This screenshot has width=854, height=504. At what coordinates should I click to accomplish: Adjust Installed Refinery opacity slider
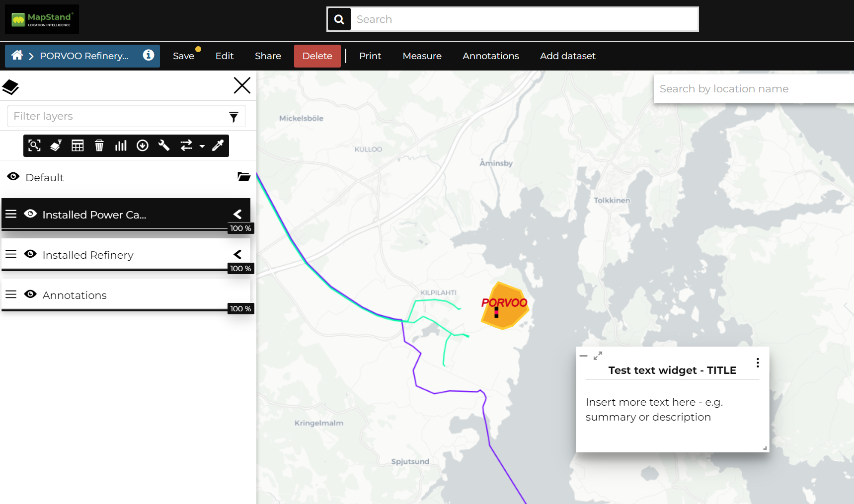(x=115, y=270)
